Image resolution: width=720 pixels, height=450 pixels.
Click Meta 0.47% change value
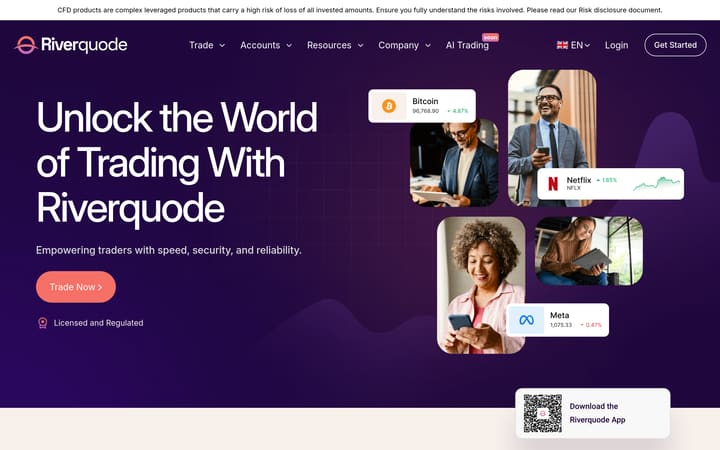click(591, 325)
